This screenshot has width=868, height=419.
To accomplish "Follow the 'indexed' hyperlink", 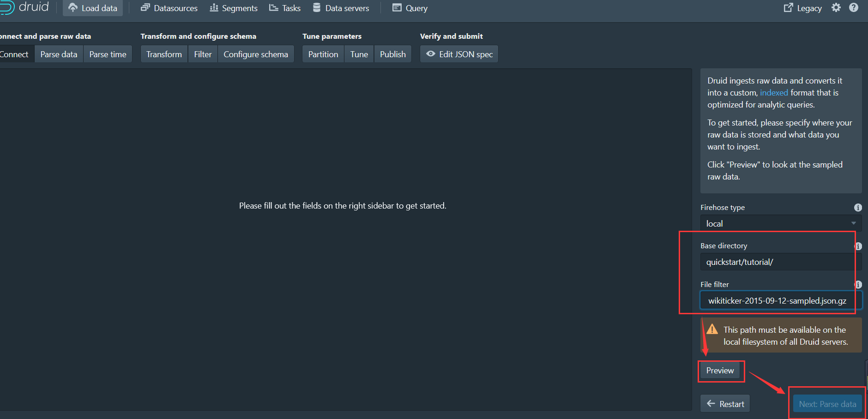I will click(774, 93).
